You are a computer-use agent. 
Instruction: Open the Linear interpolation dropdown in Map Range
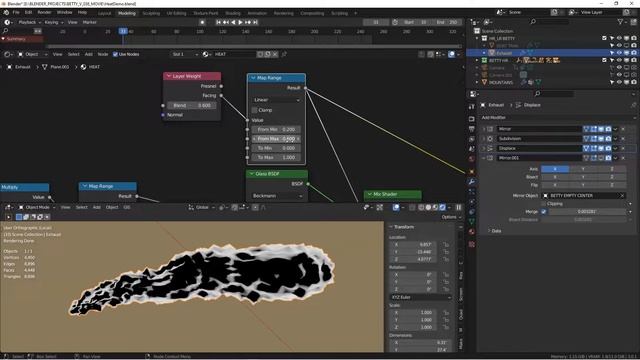tap(276, 100)
